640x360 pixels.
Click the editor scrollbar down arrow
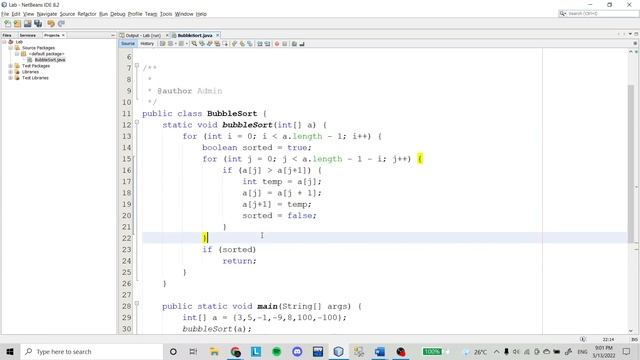tap(631, 331)
